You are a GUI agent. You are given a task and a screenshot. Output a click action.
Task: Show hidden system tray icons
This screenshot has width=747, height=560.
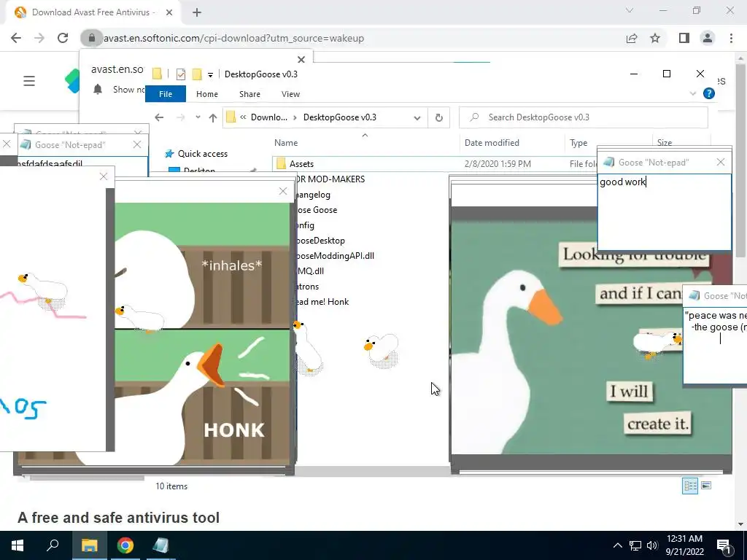point(617,545)
